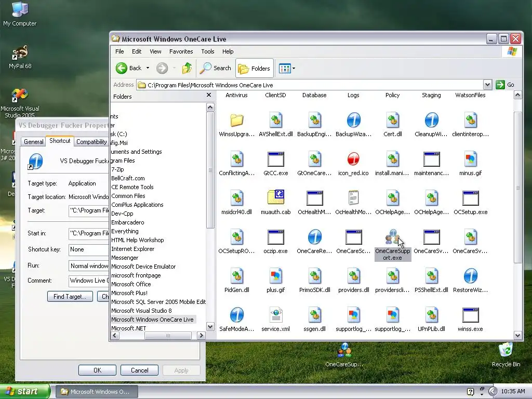Open the Tools menu
The height and width of the screenshot is (399, 532).
pyautogui.click(x=208, y=51)
